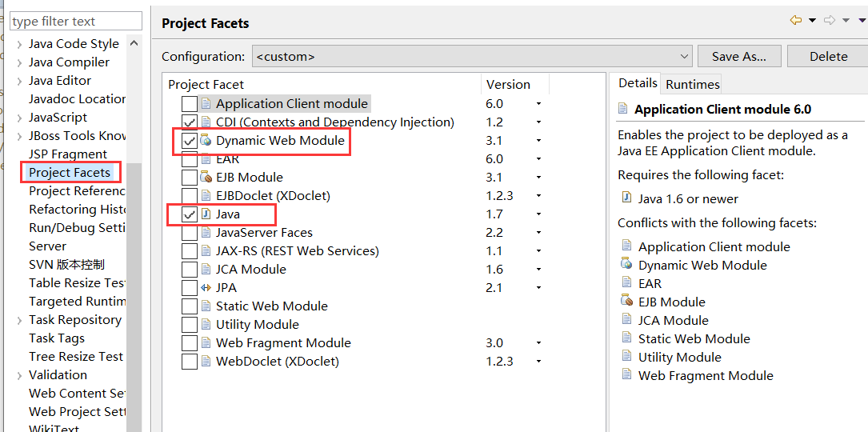Click the type filter text field
Viewport: 868px width, 432px height.
point(76,21)
